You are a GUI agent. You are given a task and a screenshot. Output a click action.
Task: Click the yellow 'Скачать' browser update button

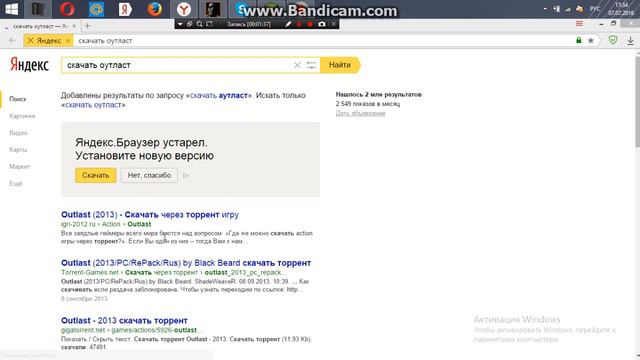[x=96, y=175]
